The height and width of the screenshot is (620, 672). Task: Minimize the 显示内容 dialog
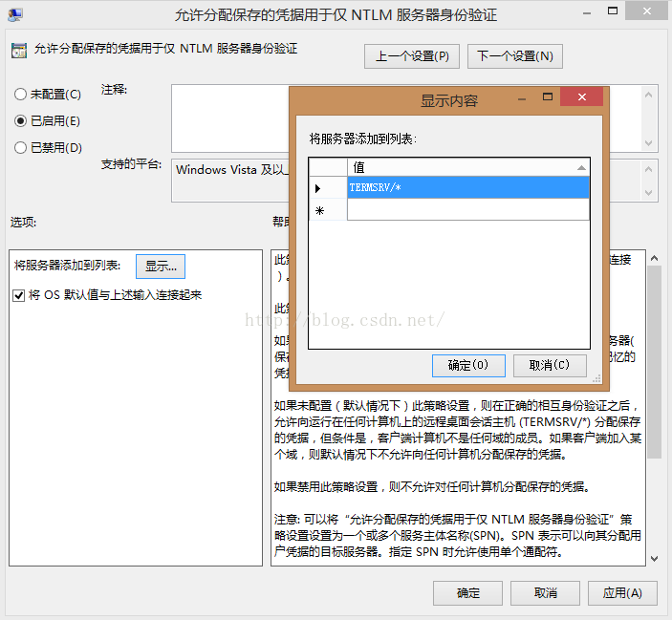tap(522, 98)
